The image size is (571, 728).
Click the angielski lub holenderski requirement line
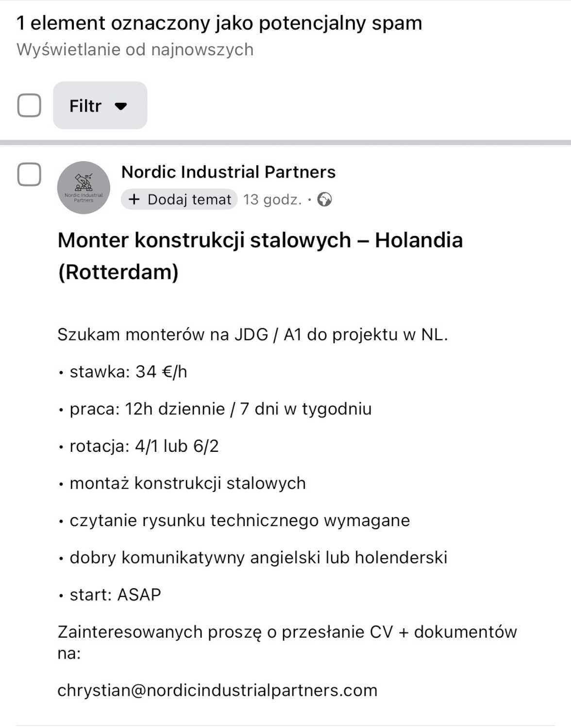pos(258,557)
